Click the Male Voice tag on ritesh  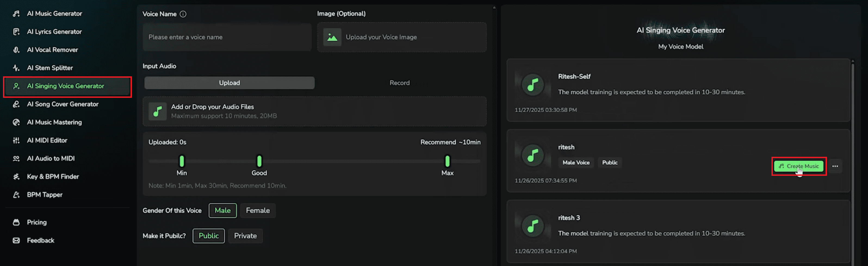point(576,163)
